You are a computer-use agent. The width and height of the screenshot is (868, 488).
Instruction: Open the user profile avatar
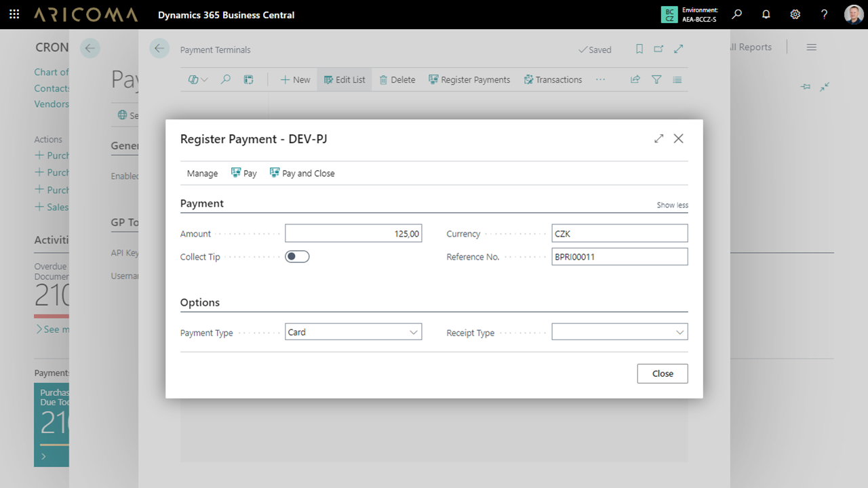tap(854, 14)
